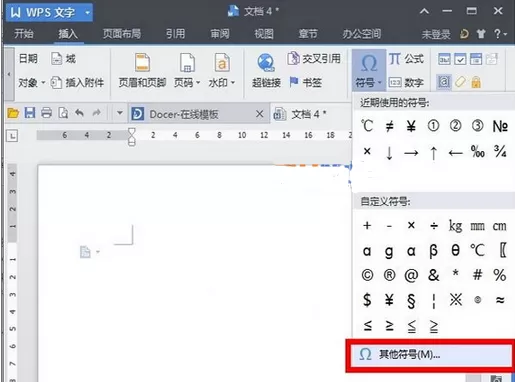This screenshot has width=515, height=382.
Task: Insert the $ dollar custom symbol
Action: [367, 300]
